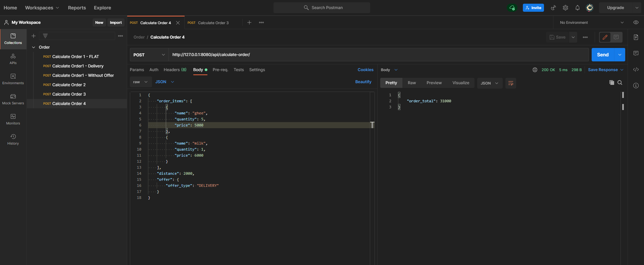
Task: Open the Collections sidebar panel
Action: click(x=13, y=39)
